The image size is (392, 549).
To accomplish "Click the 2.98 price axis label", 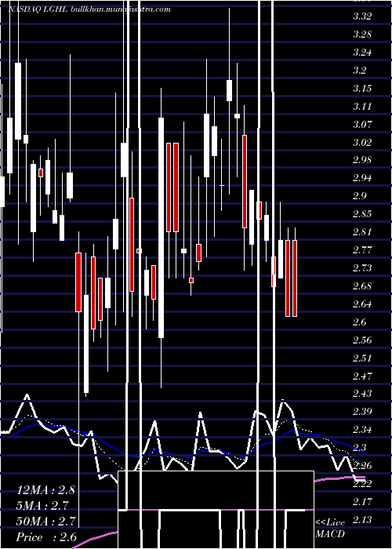I will (362, 160).
